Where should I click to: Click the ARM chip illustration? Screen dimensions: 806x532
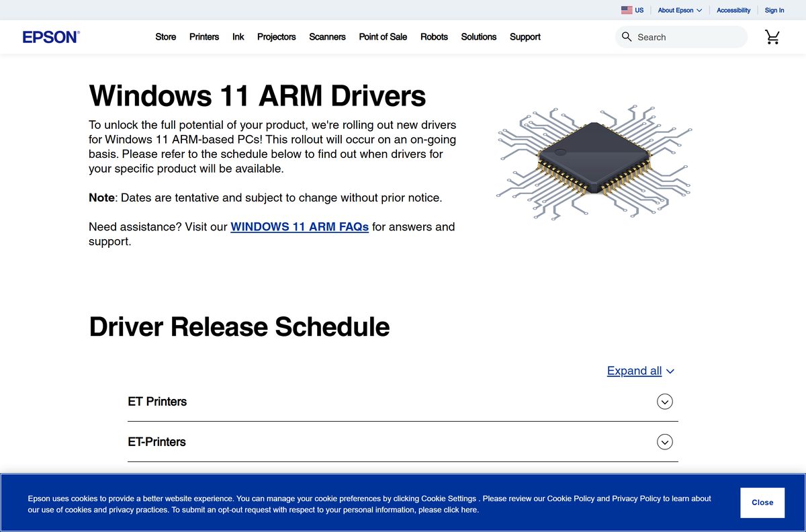pyautogui.click(x=594, y=162)
